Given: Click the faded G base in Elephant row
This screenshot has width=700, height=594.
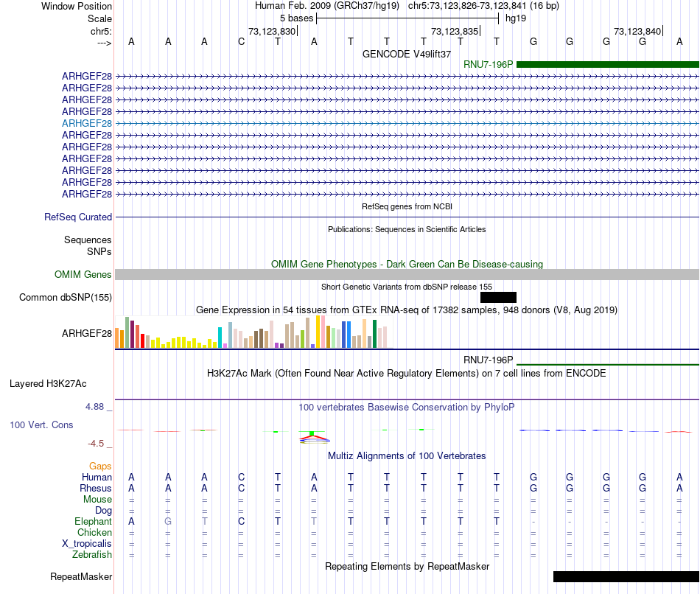Looking at the screenshot, I should pos(168,521).
